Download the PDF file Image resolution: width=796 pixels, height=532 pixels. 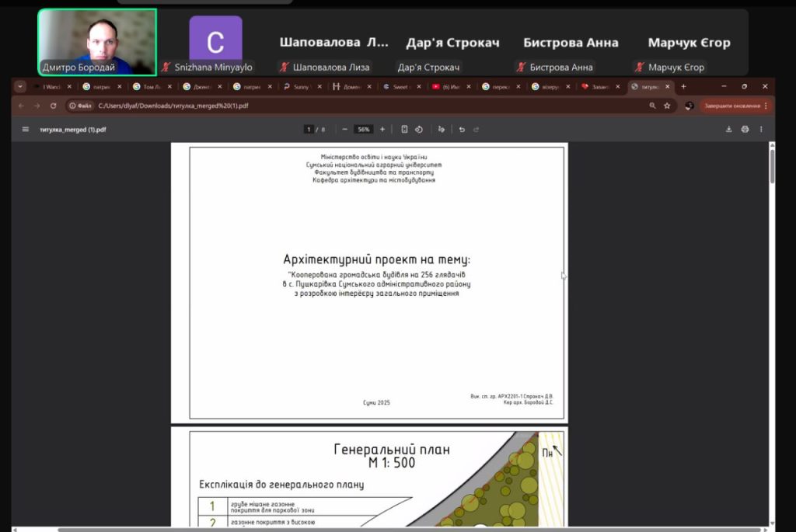[x=728, y=130]
